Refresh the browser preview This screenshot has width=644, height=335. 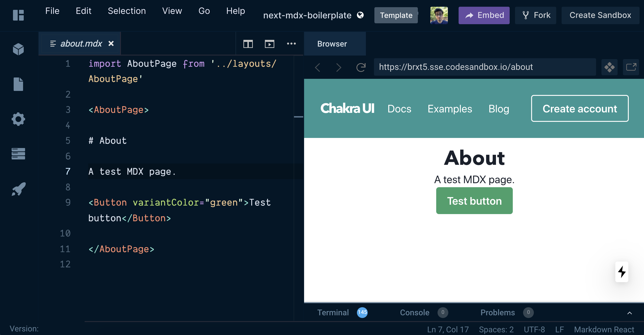point(361,67)
